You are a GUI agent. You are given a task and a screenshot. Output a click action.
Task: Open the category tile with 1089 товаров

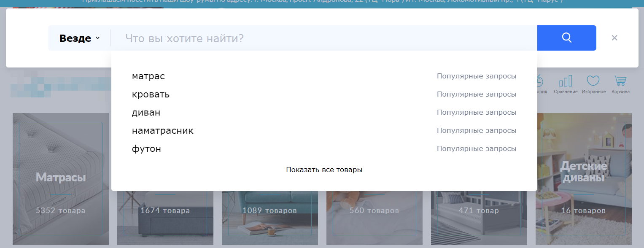pyautogui.click(x=269, y=219)
